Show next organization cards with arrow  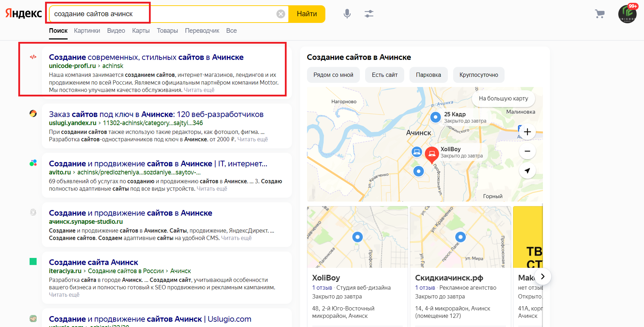tap(543, 276)
